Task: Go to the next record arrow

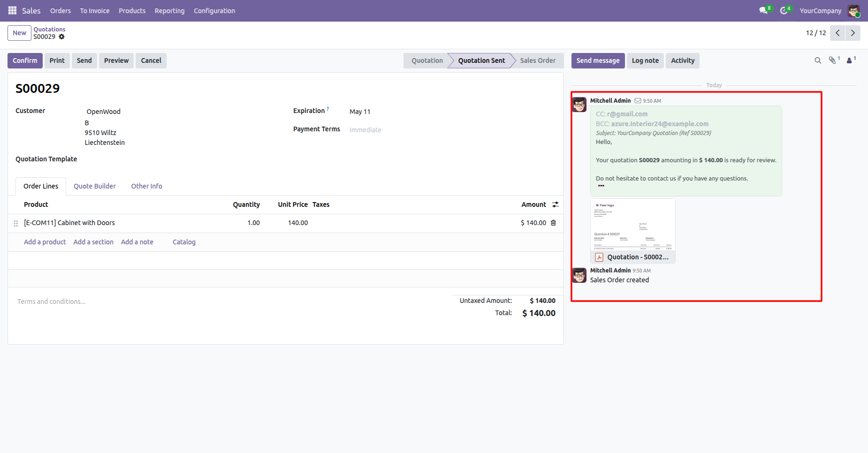Action: pos(853,33)
